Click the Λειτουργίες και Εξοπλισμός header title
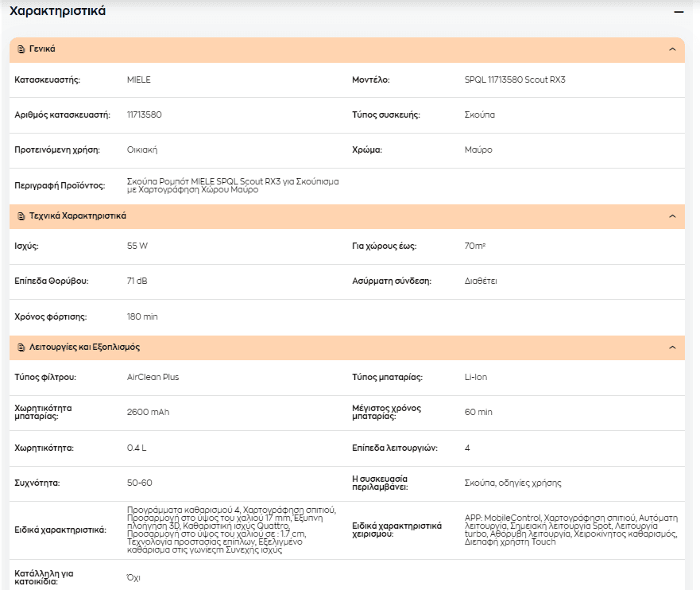 pos(84,347)
